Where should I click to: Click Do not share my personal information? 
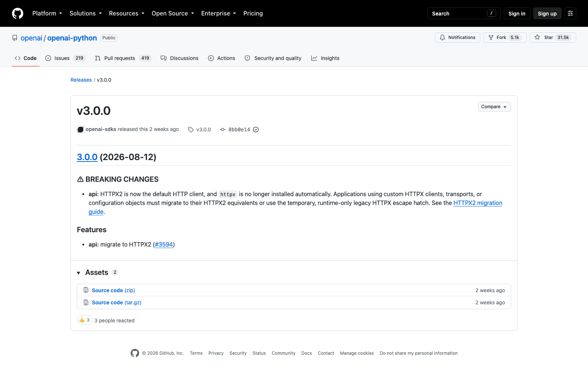pos(419,353)
